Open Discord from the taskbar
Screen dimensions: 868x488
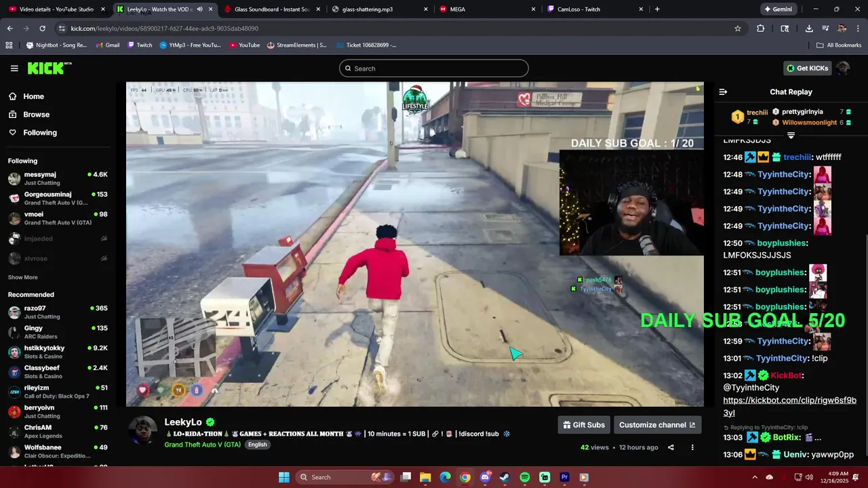[485, 477]
